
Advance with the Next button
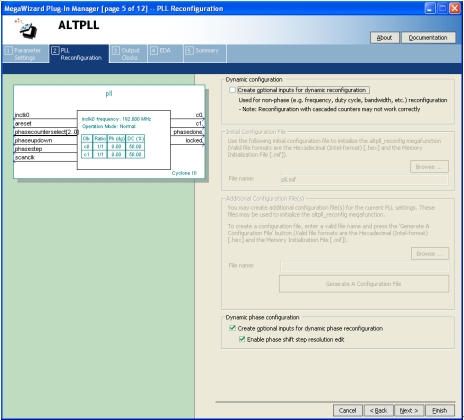coord(409,410)
